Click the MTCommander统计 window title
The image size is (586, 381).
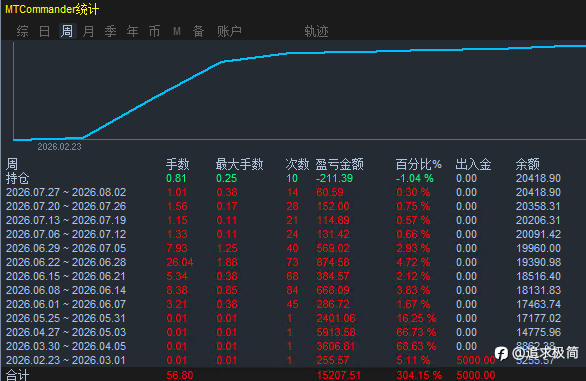pos(52,9)
